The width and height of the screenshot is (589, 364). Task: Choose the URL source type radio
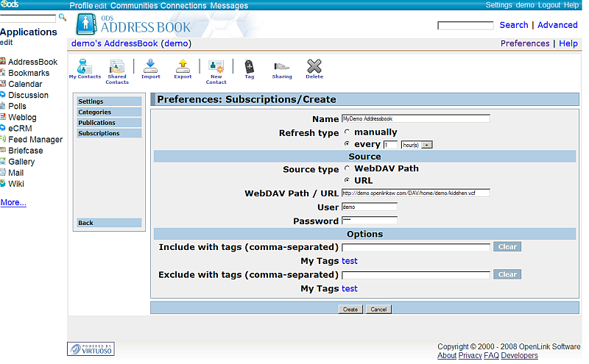348,180
